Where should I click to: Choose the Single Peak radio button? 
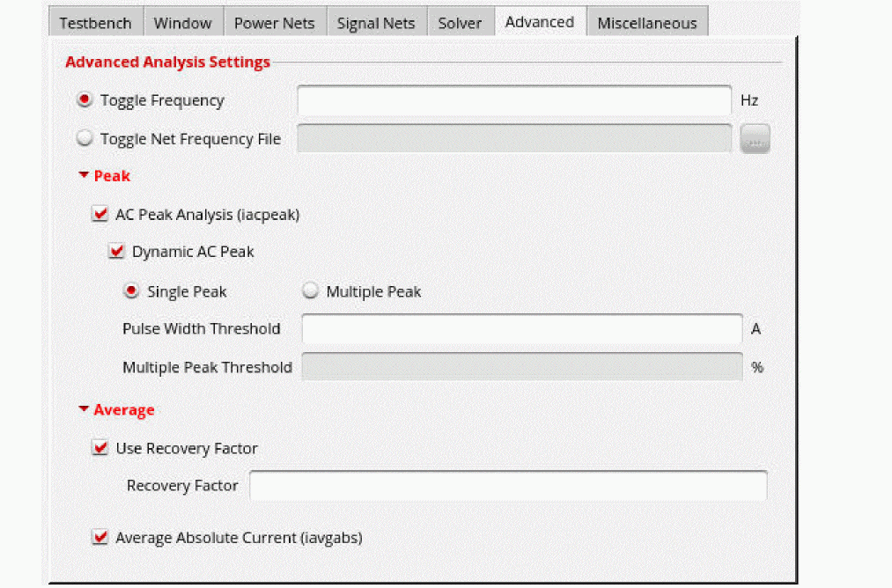[133, 291]
